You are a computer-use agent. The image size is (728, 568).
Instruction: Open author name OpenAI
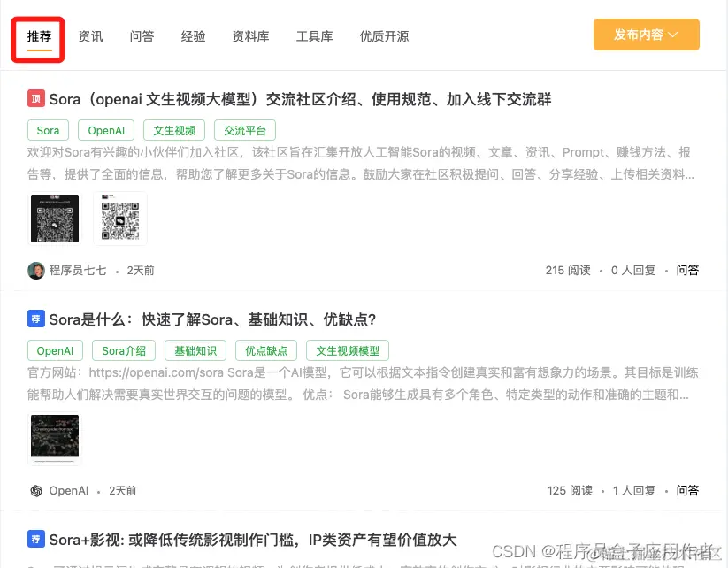tap(69, 491)
